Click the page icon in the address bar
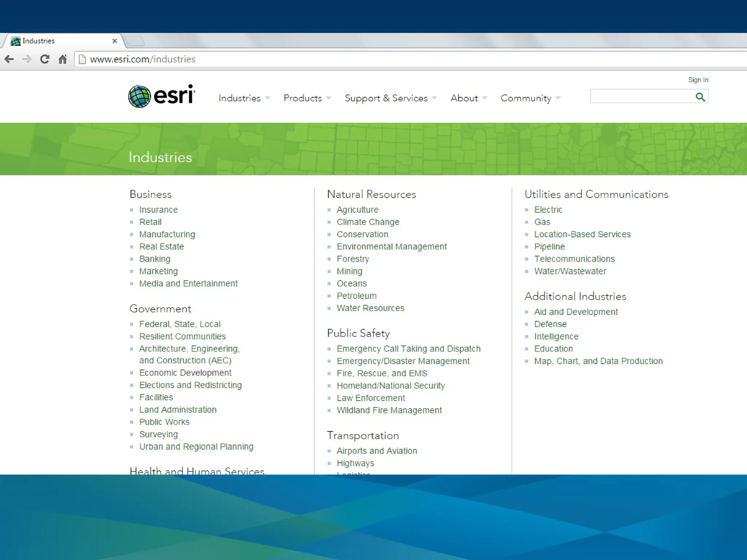Viewport: 747px width, 560px height. (x=82, y=59)
